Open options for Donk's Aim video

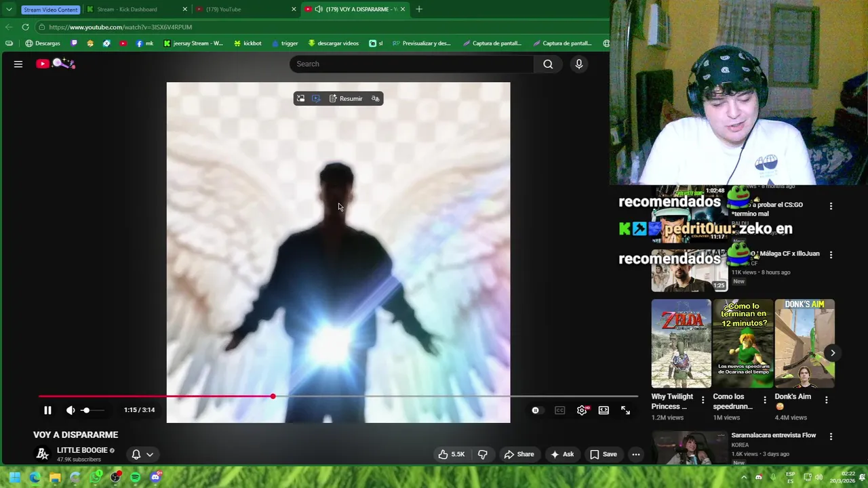(x=826, y=401)
